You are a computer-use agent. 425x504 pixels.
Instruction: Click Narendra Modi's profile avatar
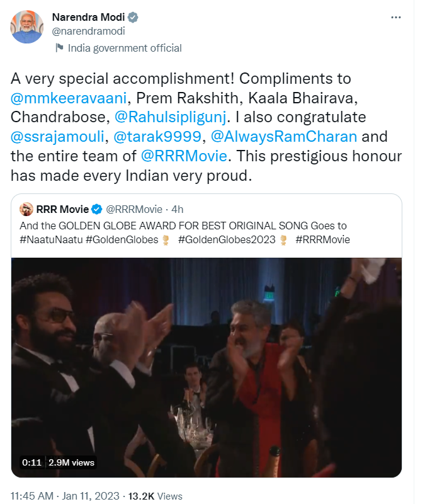[27, 27]
